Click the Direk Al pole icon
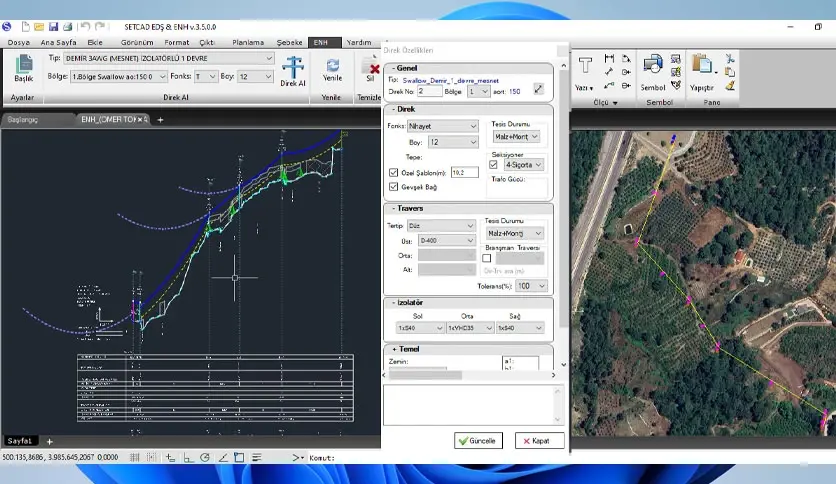This screenshot has height=484, width=836. [x=293, y=67]
